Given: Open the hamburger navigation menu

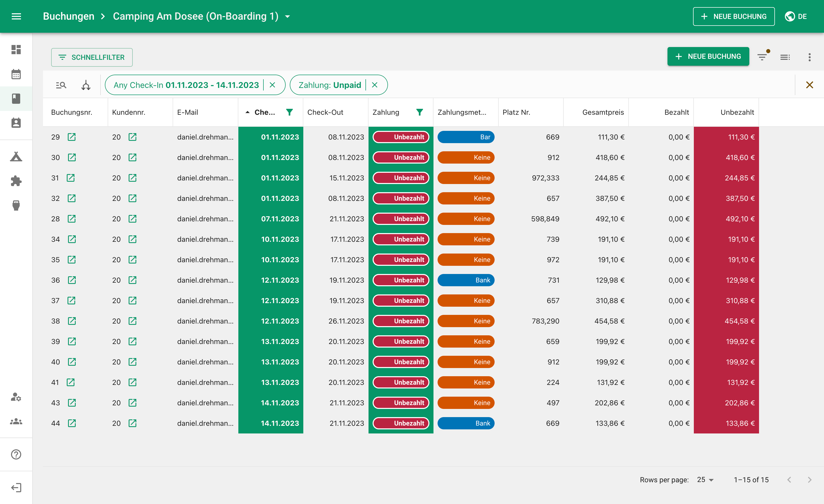Looking at the screenshot, I should [16, 16].
